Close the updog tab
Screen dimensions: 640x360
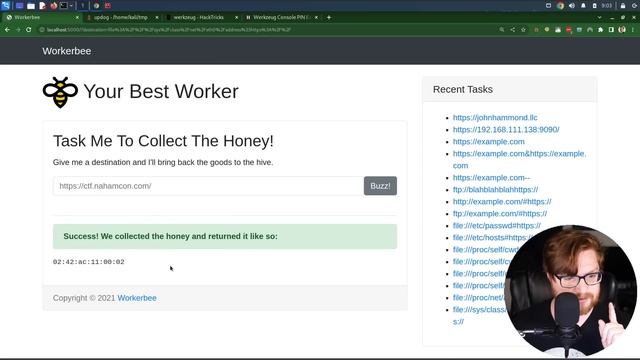[157, 18]
